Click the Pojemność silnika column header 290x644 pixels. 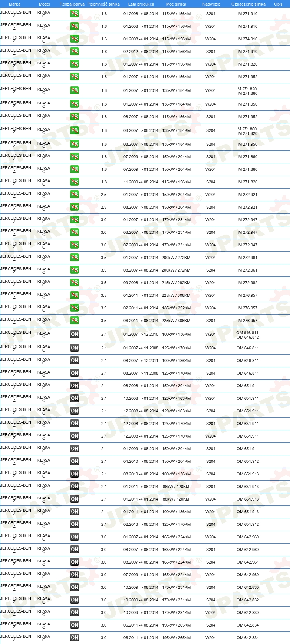tap(103, 4)
